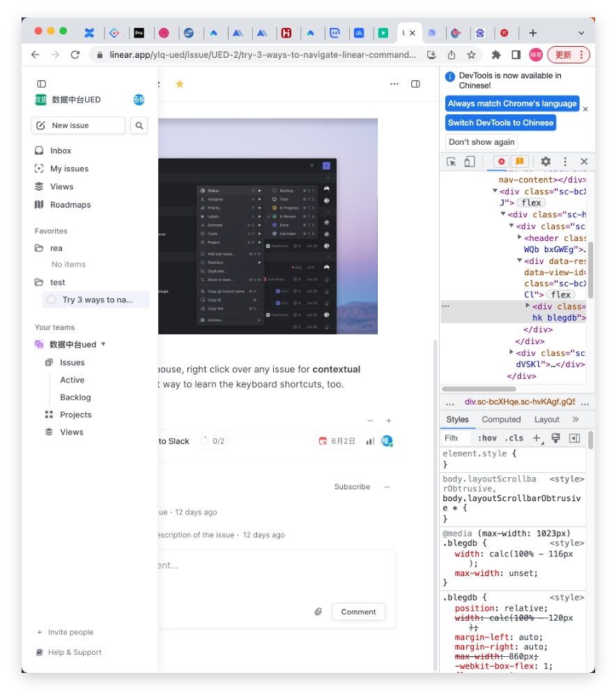Image resolution: width=616 pixels, height=698 pixels.
Task: Open sub-issues options ellipsis
Action: pyautogui.click(x=370, y=420)
